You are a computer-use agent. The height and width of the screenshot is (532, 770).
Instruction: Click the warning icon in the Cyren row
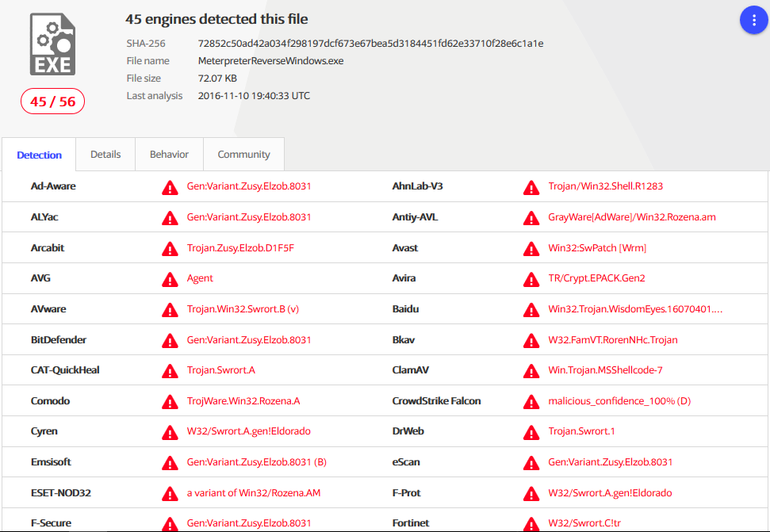170,432
